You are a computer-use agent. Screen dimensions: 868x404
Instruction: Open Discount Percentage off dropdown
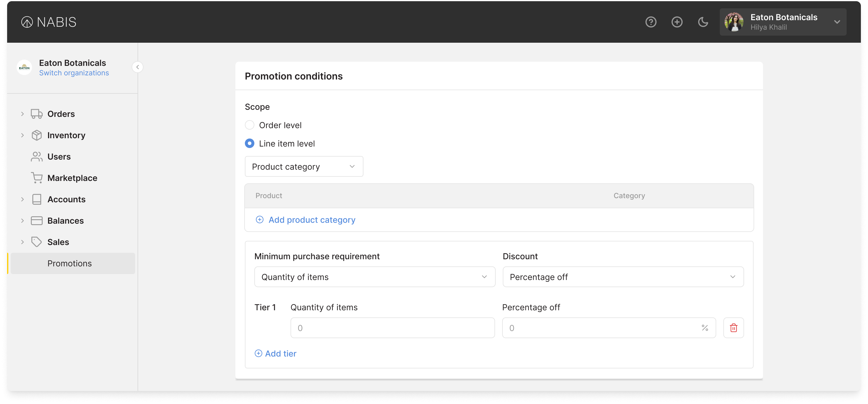623,276
